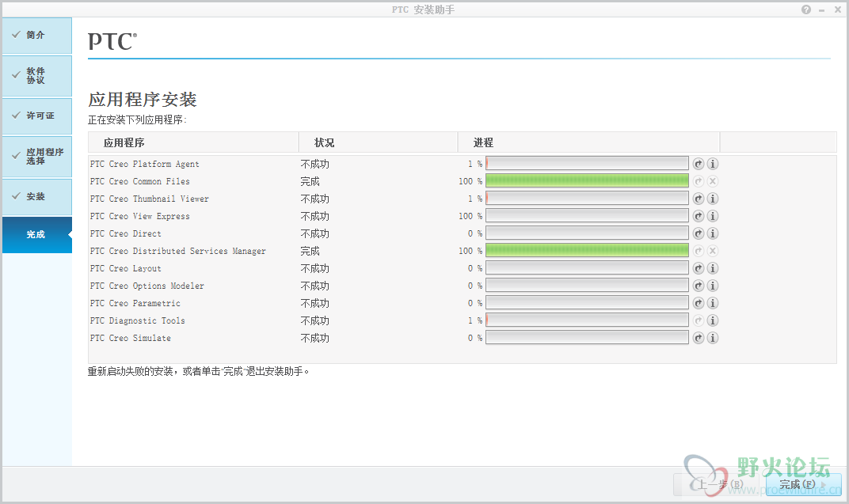The height and width of the screenshot is (504, 849).
Task: Click the 完成(F) finish button
Action: [803, 484]
